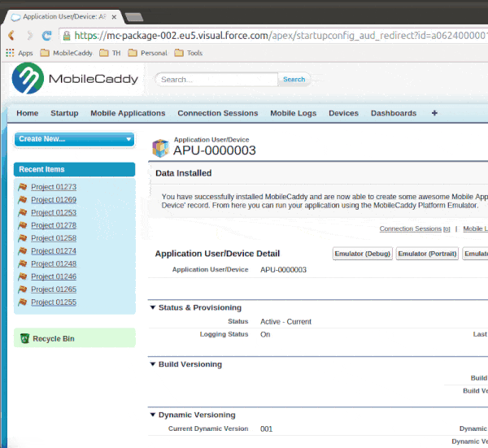Collapse the Dynamic Versioning section
This screenshot has width=488, height=448.
tap(152, 415)
